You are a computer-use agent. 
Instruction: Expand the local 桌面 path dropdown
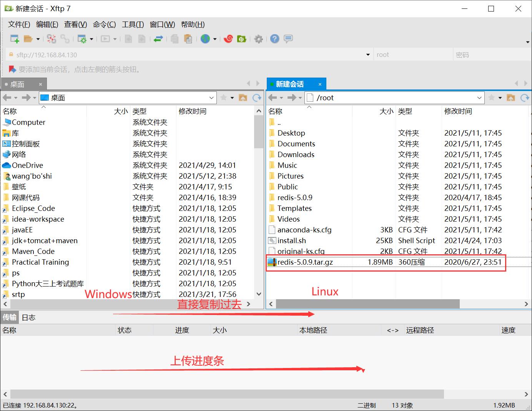211,98
